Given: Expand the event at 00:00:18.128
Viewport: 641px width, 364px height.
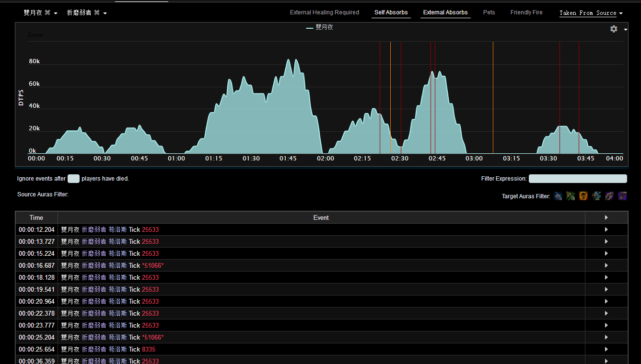Looking at the screenshot, I should tap(606, 277).
